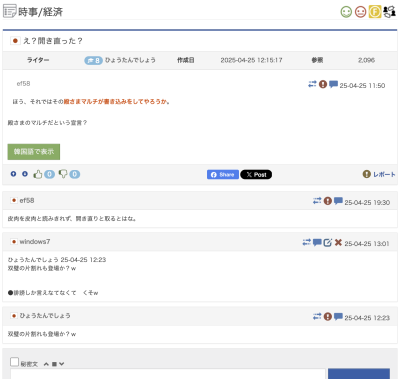Click thumbs up icon on post

pyautogui.click(x=38, y=174)
